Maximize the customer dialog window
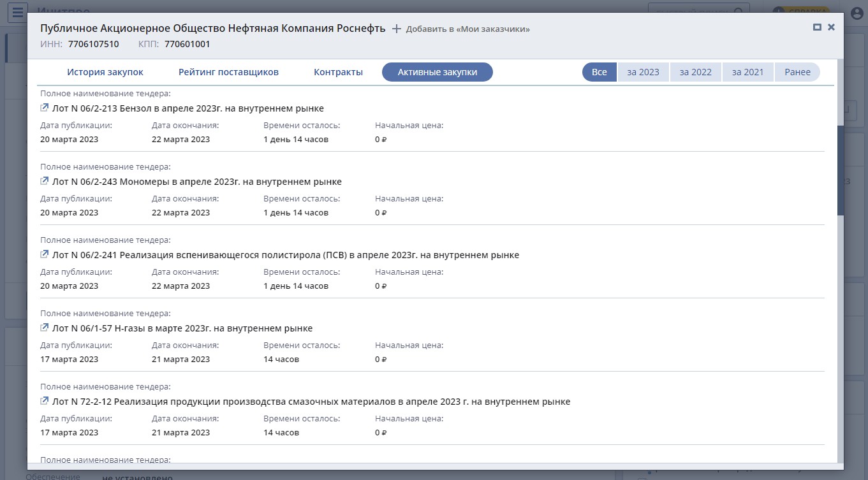This screenshot has width=868, height=480. [817, 27]
